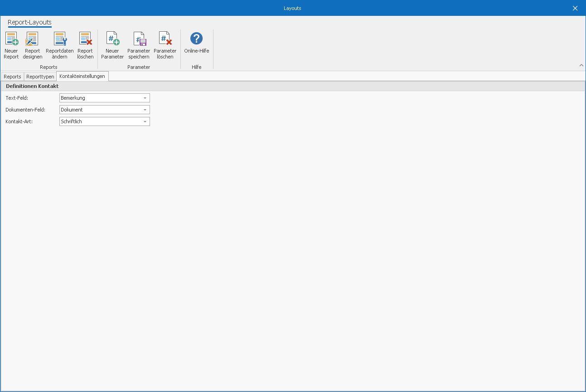Switch to the Reporttypen tab
This screenshot has height=392, width=586.
[40, 77]
